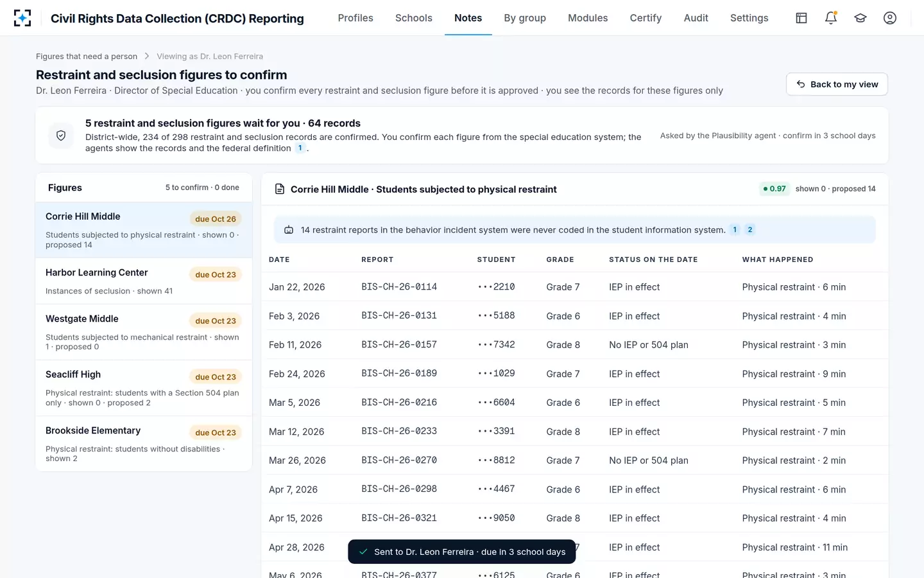Click the Back to my view button
Viewport: 924px width, 578px height.
point(837,84)
